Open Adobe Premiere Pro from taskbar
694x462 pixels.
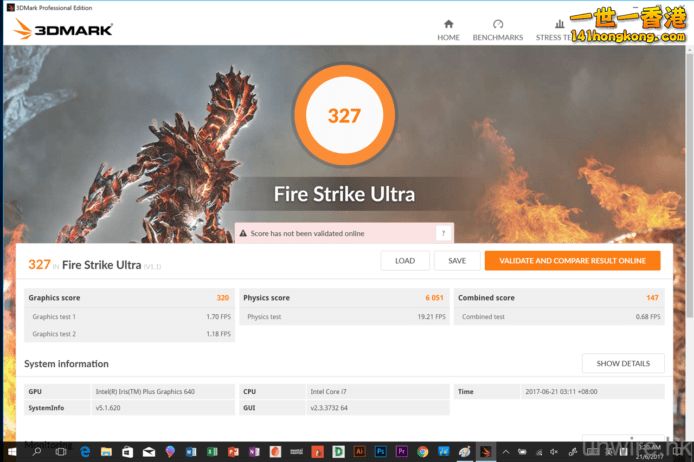pos(402,452)
